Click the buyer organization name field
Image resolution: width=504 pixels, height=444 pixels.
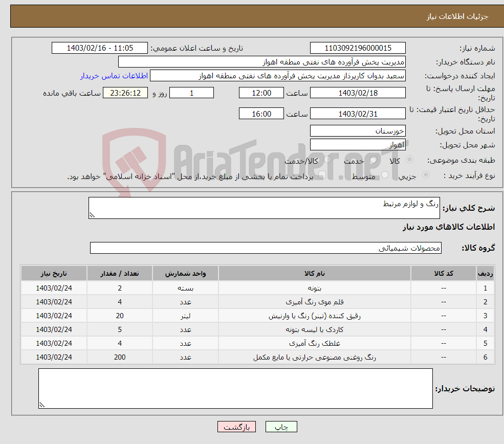(262, 62)
